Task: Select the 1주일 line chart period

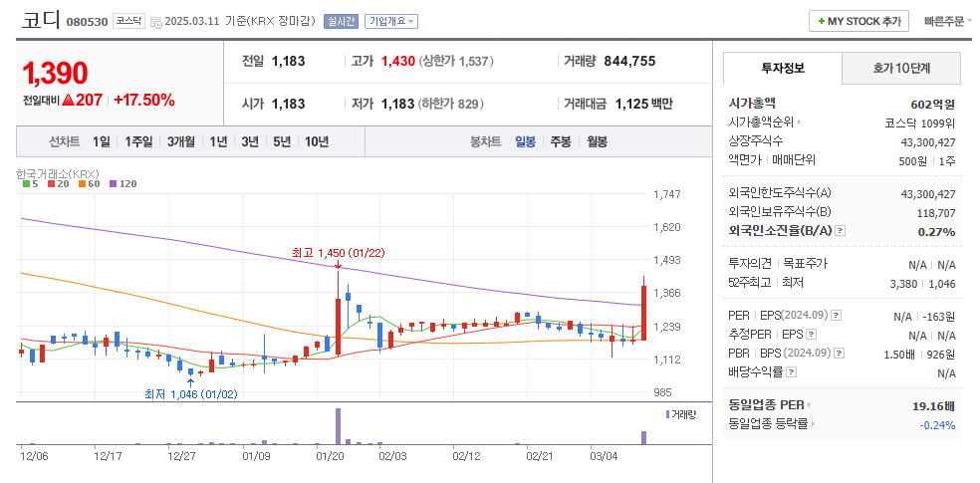Action: (137, 141)
